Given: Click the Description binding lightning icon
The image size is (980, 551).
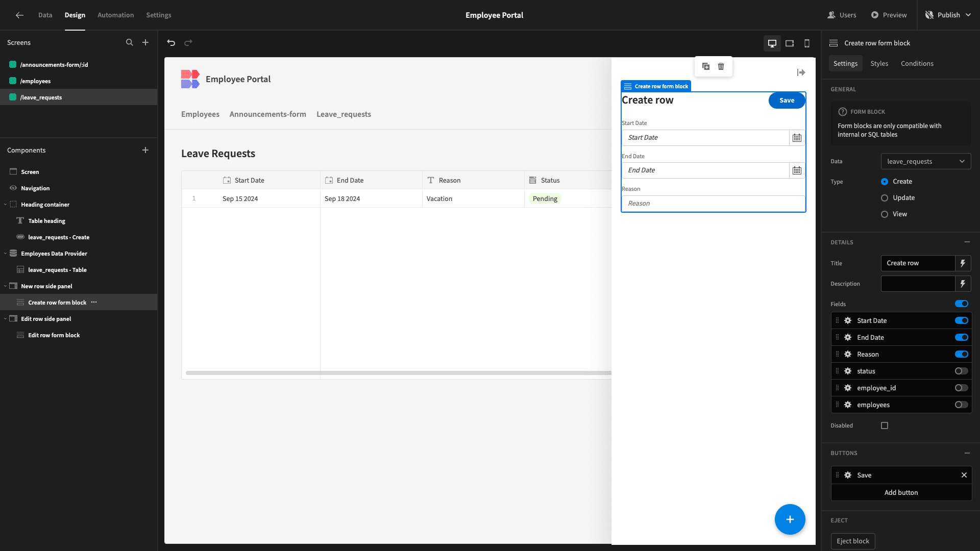Looking at the screenshot, I should point(963,284).
